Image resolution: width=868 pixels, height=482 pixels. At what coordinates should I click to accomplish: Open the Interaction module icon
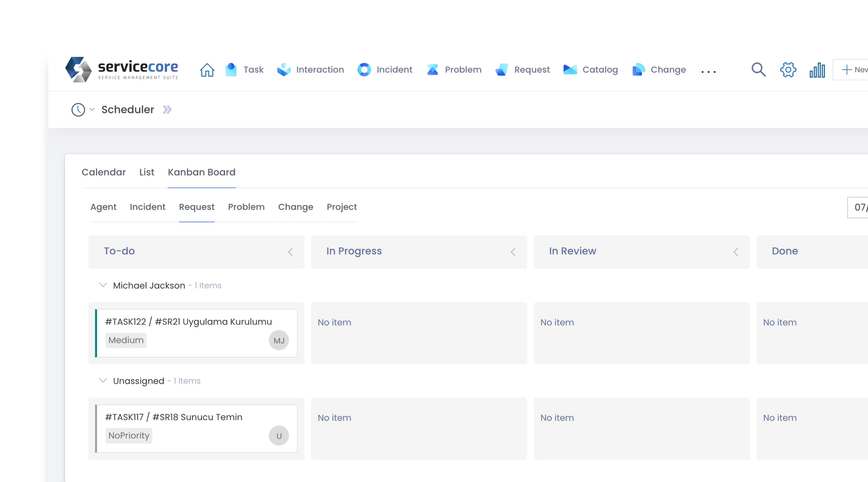click(284, 70)
